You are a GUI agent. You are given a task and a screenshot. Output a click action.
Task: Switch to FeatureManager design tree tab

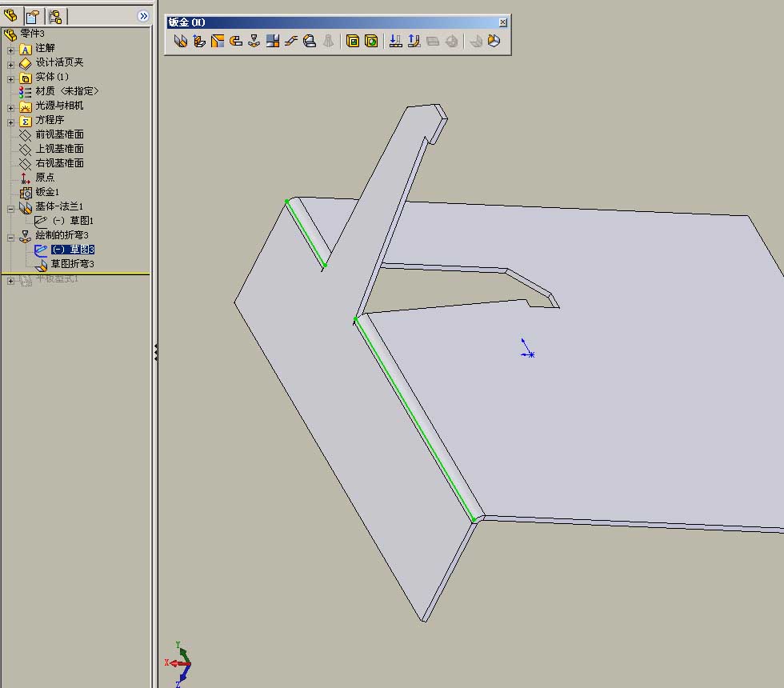click(10, 17)
